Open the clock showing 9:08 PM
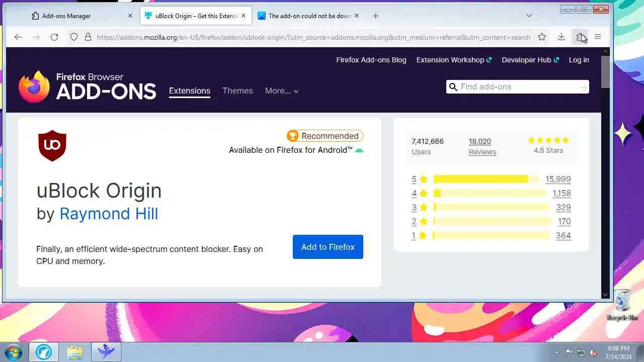The width and height of the screenshot is (644, 362). click(x=618, y=352)
